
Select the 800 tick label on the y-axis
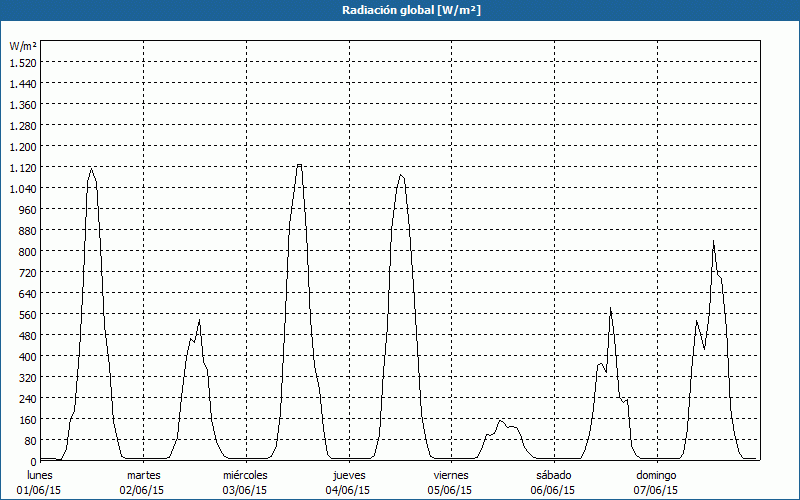pyautogui.click(x=27, y=251)
